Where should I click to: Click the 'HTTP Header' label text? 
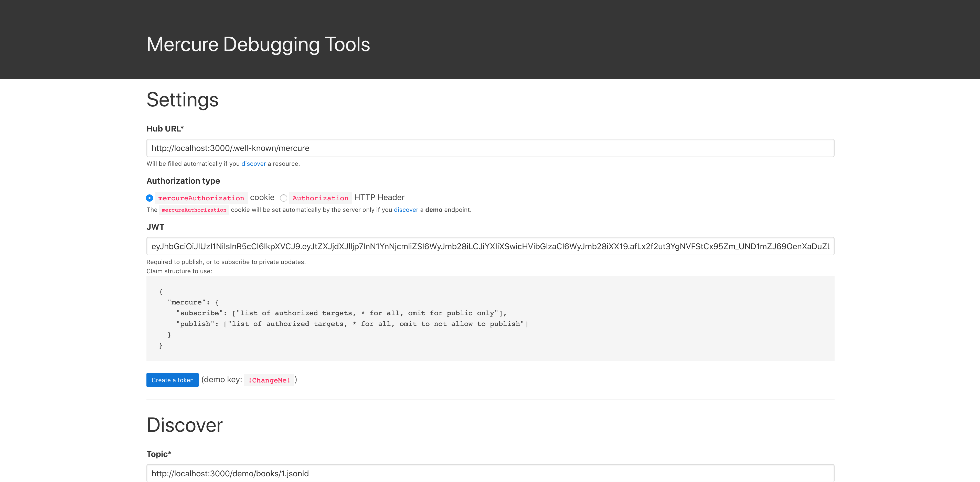click(x=379, y=198)
